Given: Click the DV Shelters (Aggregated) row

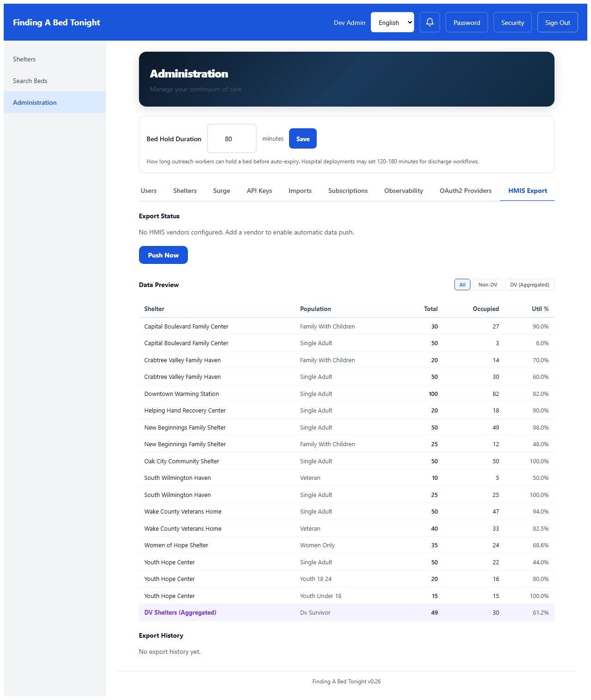Looking at the screenshot, I should (x=346, y=612).
